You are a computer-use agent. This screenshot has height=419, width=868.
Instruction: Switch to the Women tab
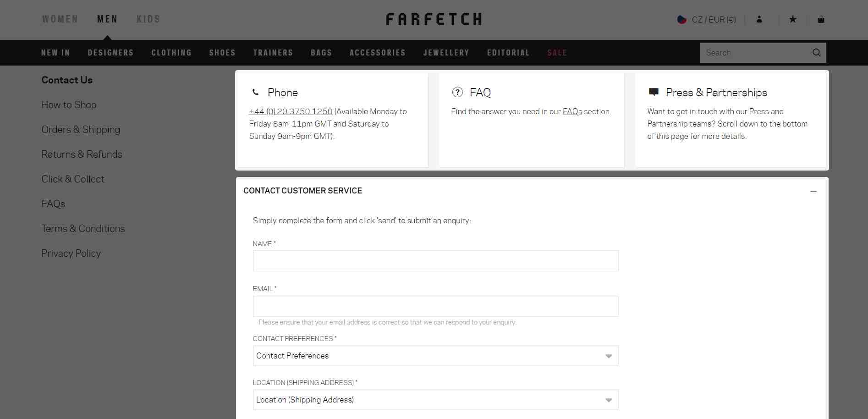coord(60,19)
